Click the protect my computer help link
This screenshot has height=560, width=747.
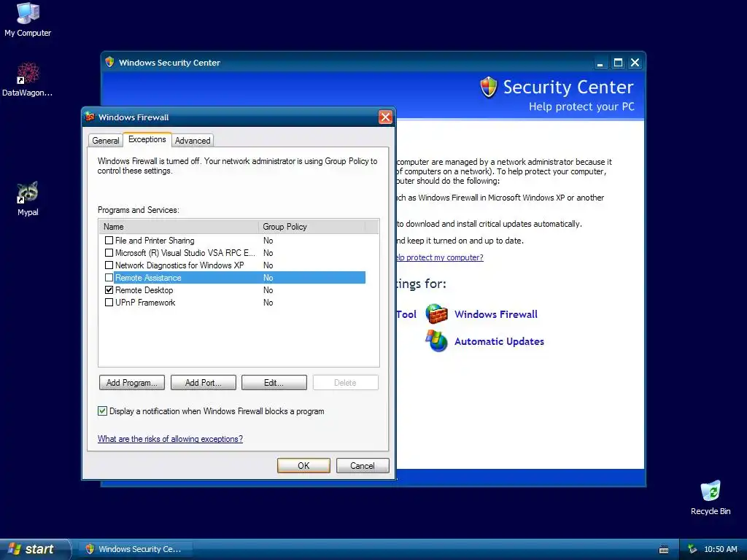coord(440,257)
